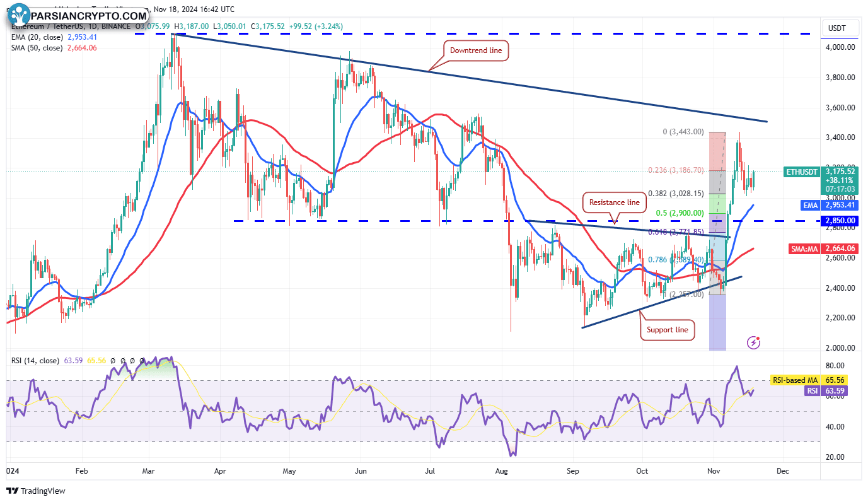
Task: Click the lightning bolt events icon
Action: tap(753, 342)
